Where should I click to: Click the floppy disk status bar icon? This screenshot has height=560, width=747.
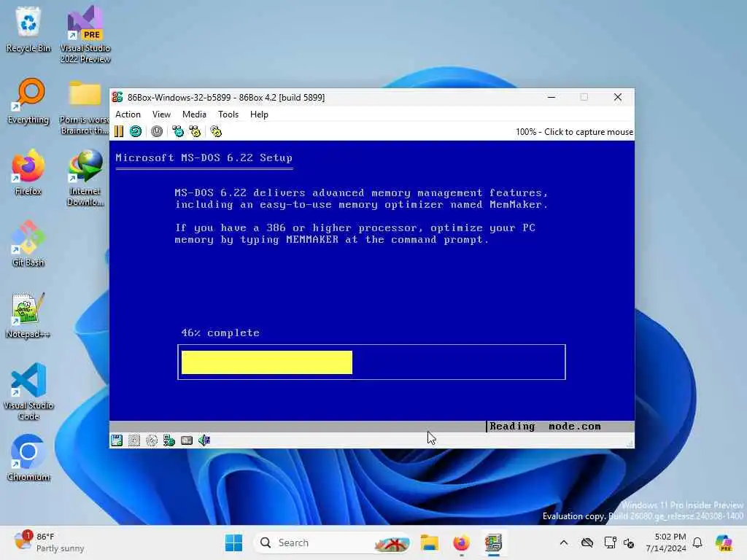point(117,440)
